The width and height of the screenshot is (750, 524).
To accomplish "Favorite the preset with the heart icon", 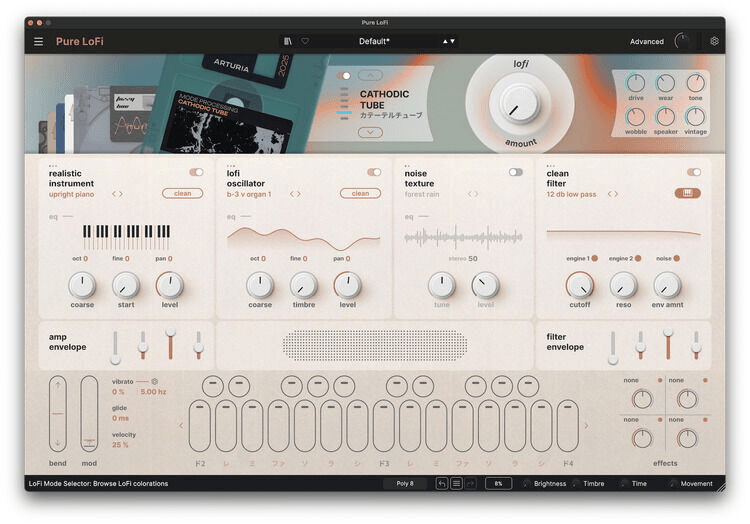I will click(x=305, y=42).
